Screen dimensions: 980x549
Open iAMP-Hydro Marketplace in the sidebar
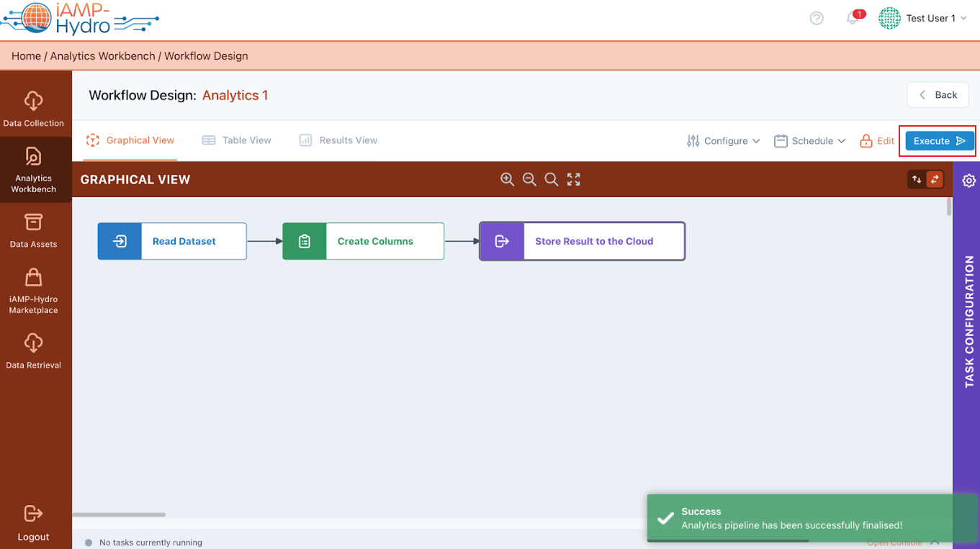(x=34, y=291)
